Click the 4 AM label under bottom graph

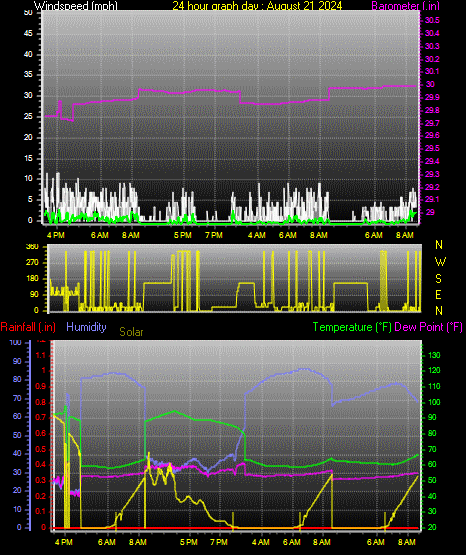261,542
